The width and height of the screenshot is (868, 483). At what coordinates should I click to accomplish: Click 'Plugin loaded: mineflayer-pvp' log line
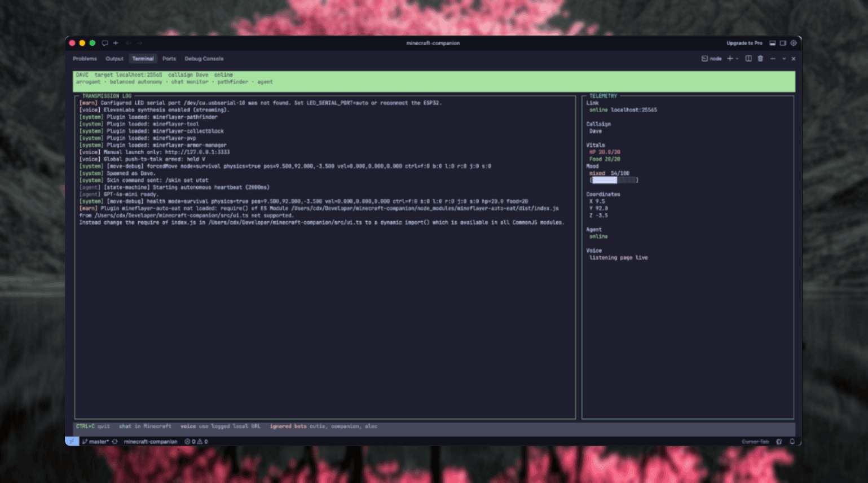coord(138,138)
